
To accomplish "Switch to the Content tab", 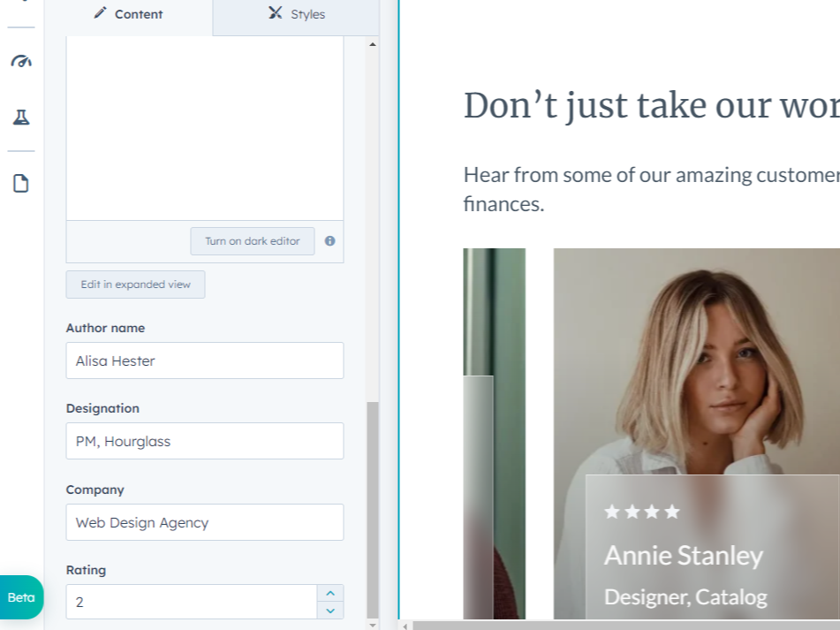I will pyautogui.click(x=128, y=14).
